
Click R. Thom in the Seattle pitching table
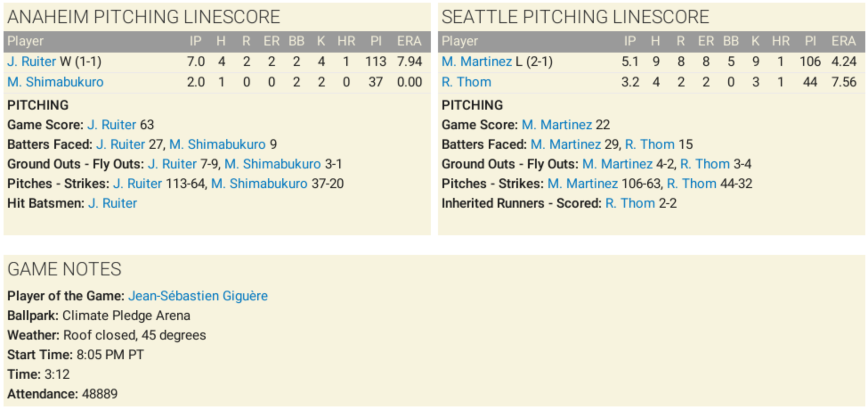coord(466,82)
